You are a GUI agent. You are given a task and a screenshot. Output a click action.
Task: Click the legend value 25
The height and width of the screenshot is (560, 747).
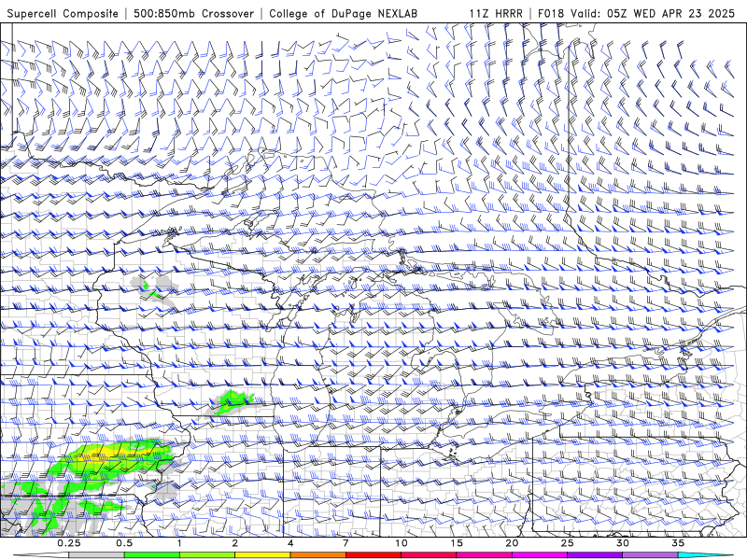tap(567, 543)
